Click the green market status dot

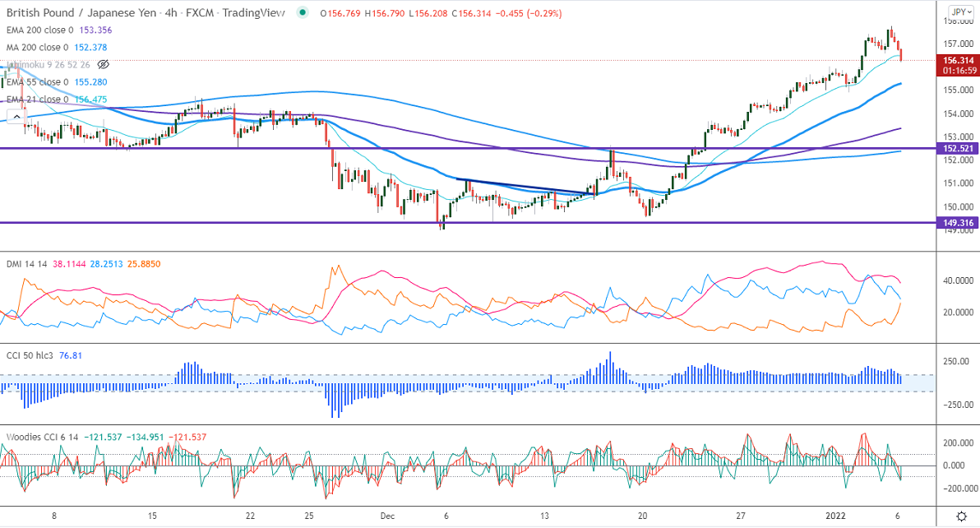point(303,12)
